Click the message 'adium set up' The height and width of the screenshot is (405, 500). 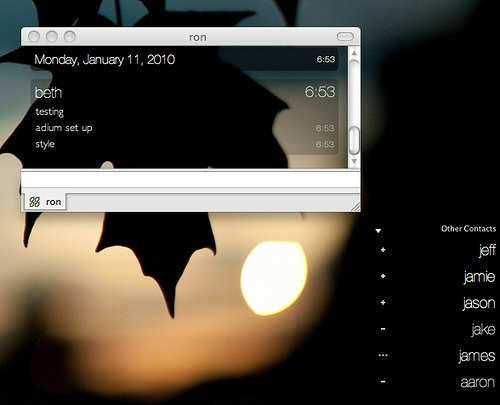click(x=64, y=128)
